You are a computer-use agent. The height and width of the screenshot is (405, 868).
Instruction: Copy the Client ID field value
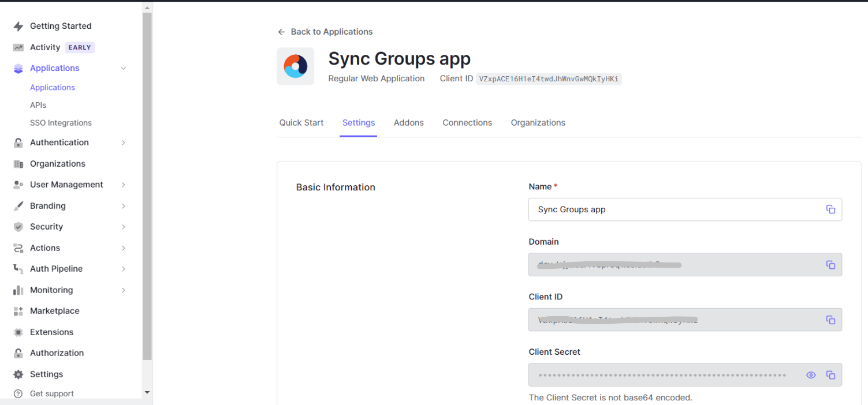(x=830, y=320)
